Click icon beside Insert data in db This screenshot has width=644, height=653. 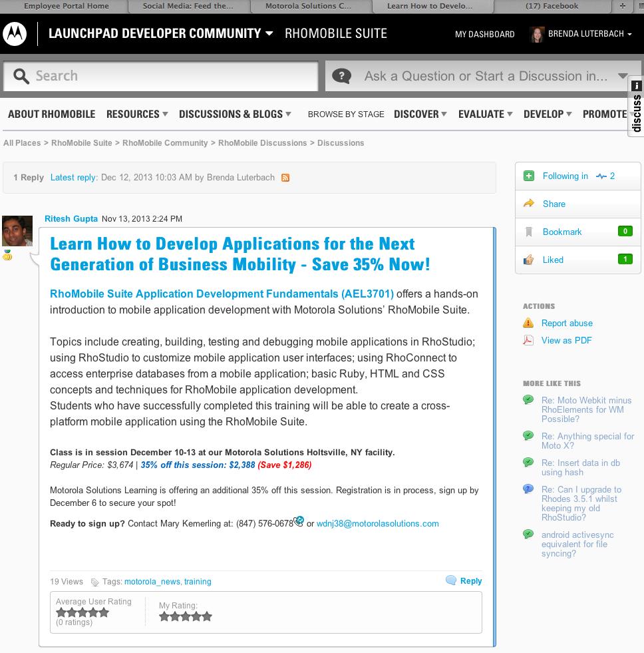[x=528, y=462]
